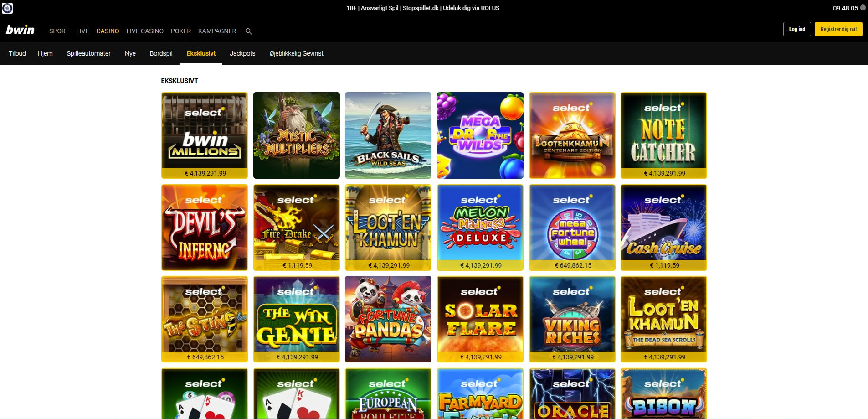868x419 pixels.
Task: Open the Spilleautomater tab
Action: 89,53
